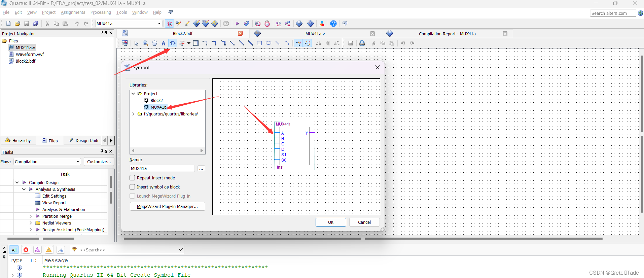Open the Tools menu
The image size is (644, 278).
click(121, 12)
